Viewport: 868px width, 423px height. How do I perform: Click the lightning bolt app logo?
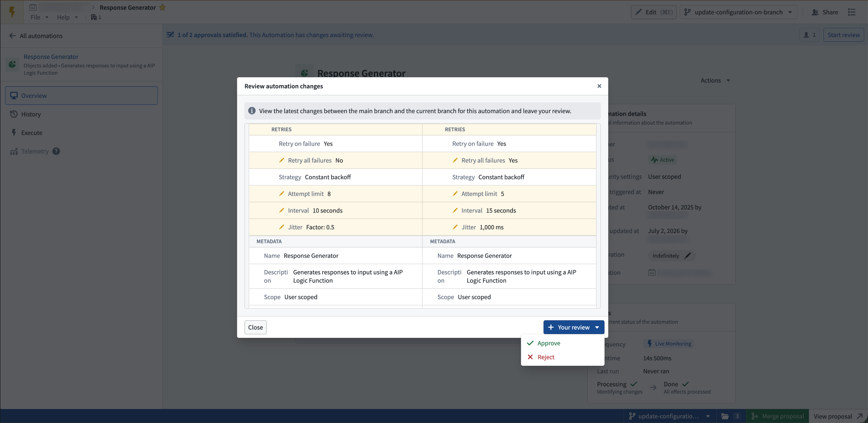click(x=12, y=12)
